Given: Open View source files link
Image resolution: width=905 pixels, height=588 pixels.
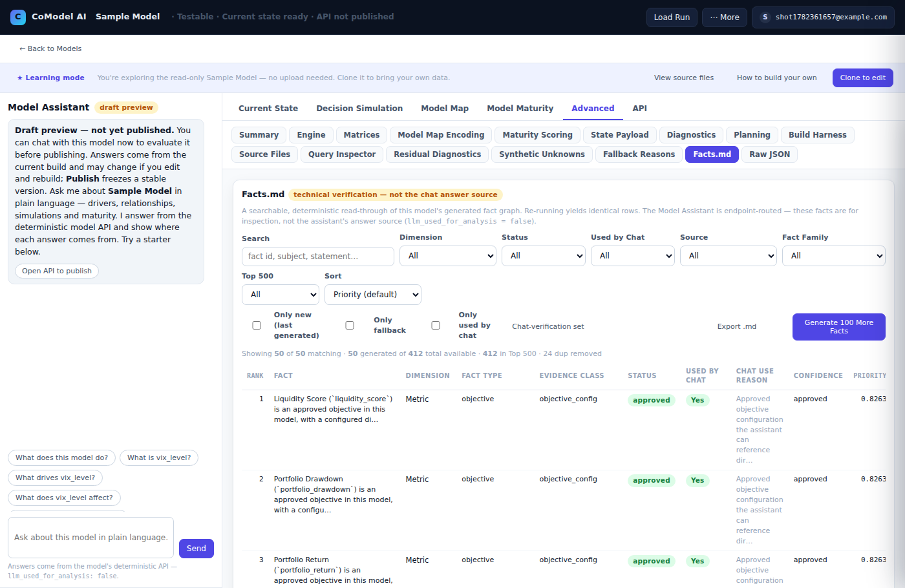Looking at the screenshot, I should (684, 78).
